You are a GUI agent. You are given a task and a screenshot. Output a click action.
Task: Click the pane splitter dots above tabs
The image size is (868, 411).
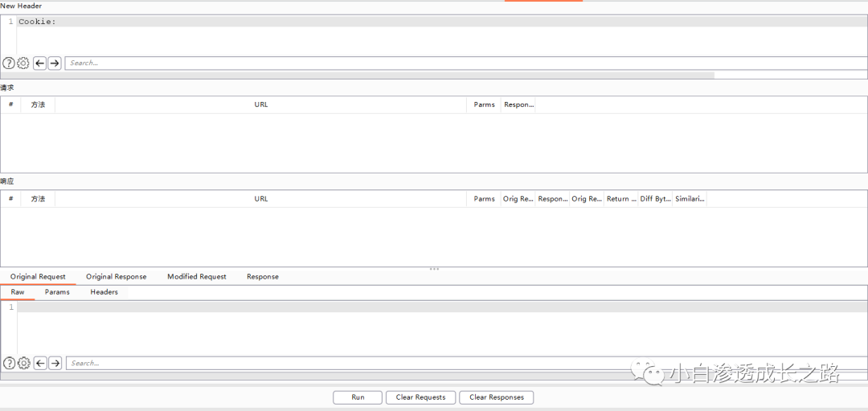click(434, 269)
